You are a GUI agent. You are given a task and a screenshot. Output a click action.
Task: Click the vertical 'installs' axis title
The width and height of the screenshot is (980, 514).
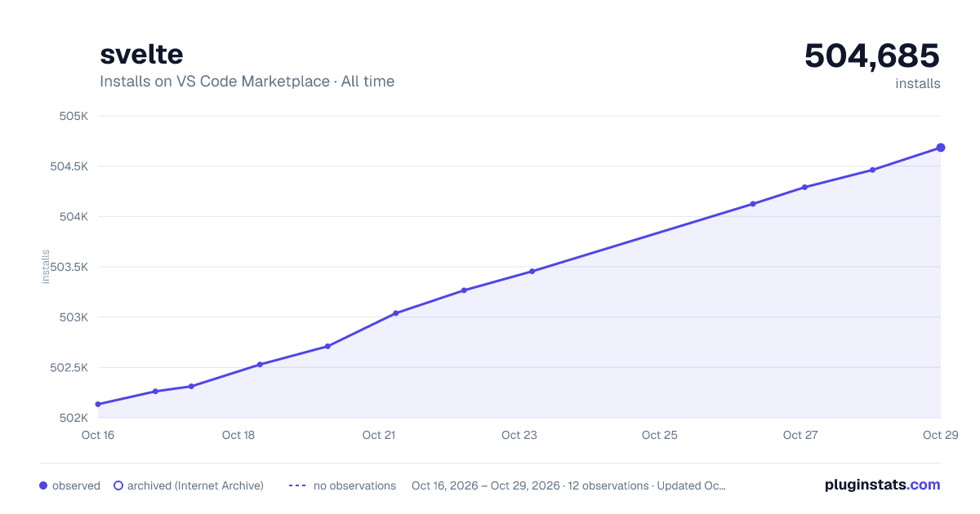point(46,267)
